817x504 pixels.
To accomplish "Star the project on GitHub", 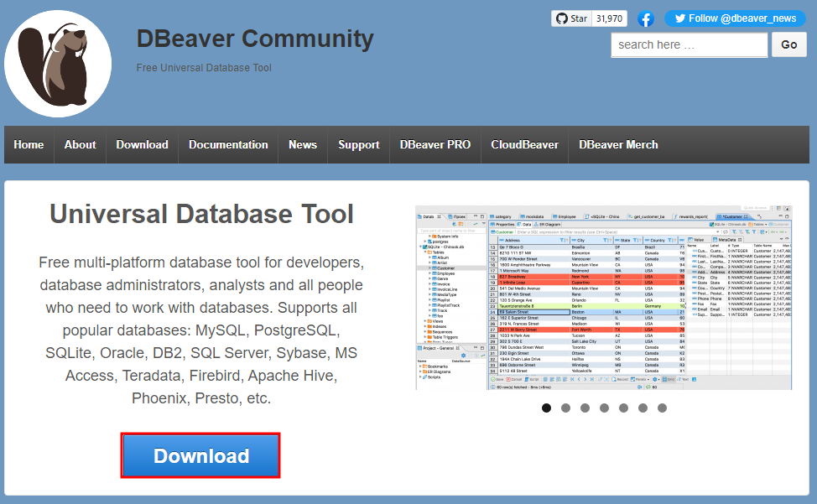I will click(571, 18).
